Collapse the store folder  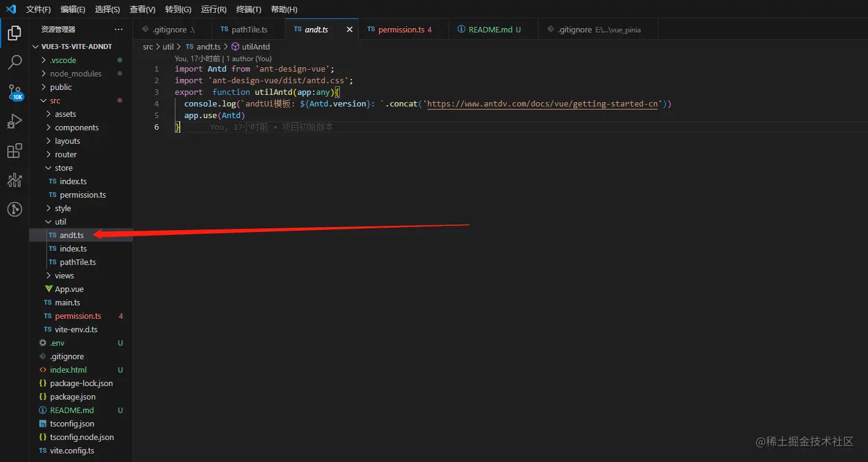click(x=48, y=168)
